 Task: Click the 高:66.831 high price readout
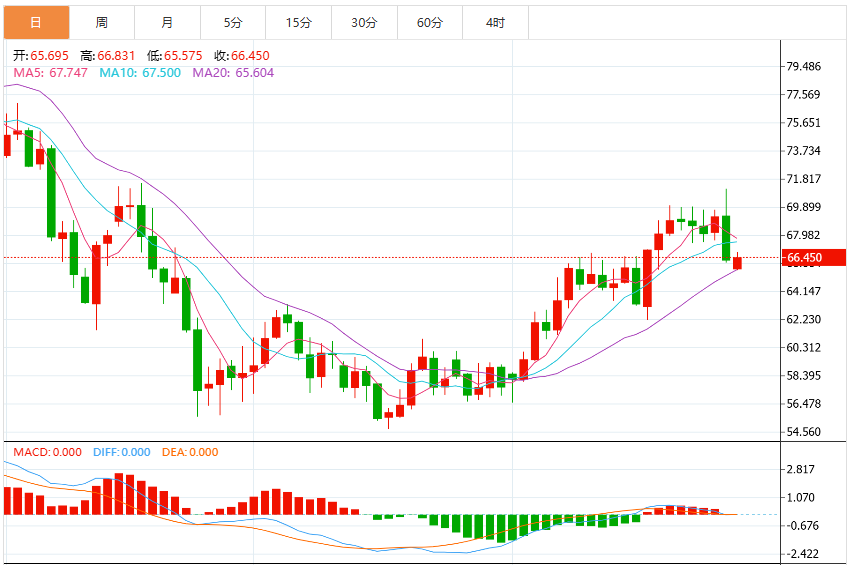(107, 55)
